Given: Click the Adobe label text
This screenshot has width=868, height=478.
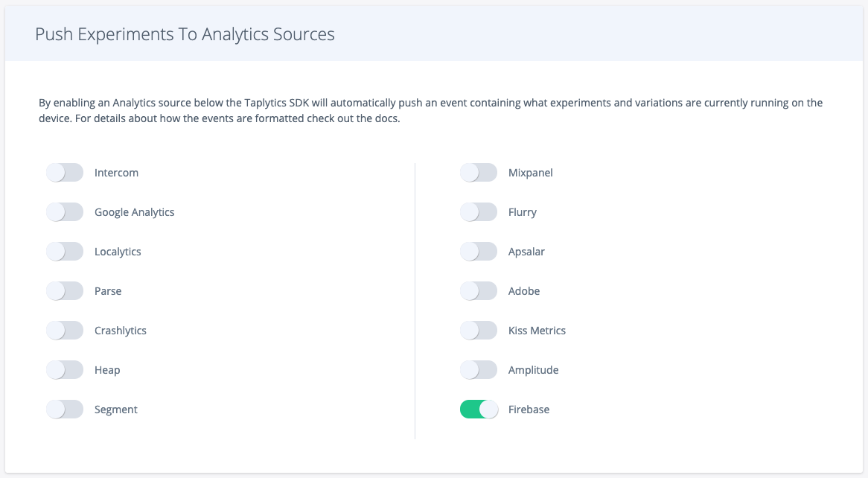Looking at the screenshot, I should click(524, 291).
